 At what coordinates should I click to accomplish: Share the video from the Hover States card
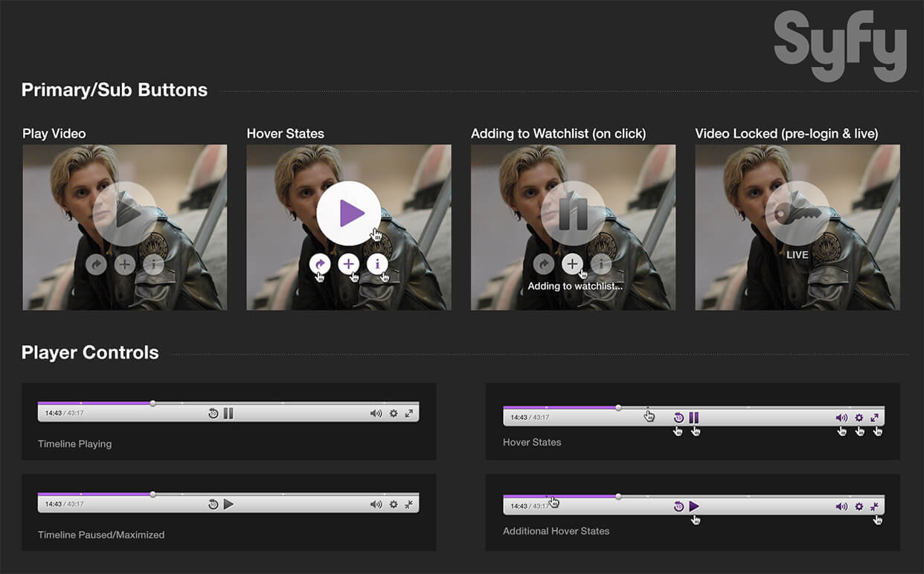click(x=320, y=264)
